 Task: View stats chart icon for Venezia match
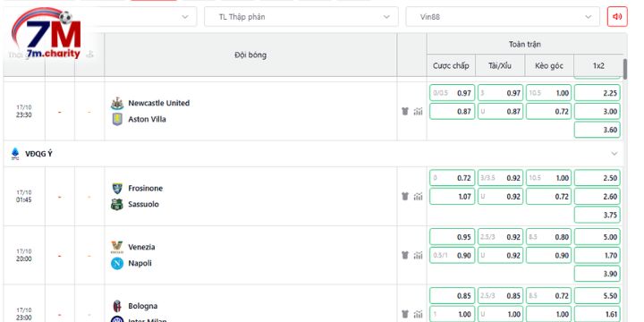(418, 256)
